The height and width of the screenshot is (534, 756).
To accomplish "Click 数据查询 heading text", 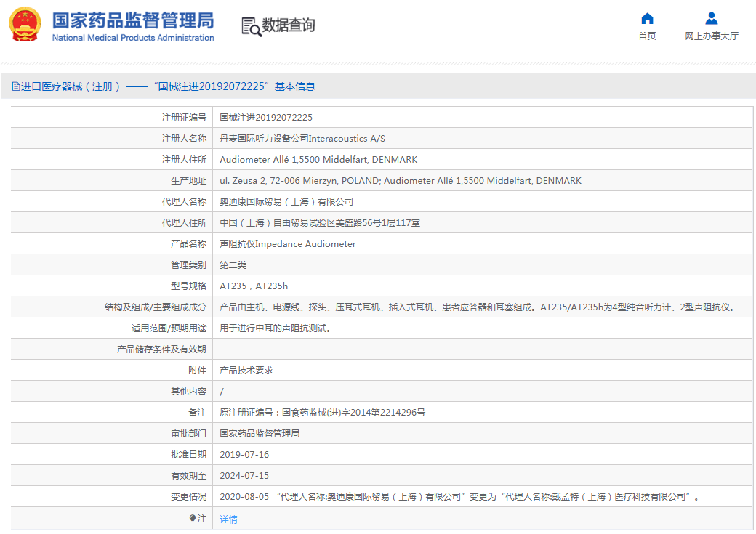I will 289,25.
